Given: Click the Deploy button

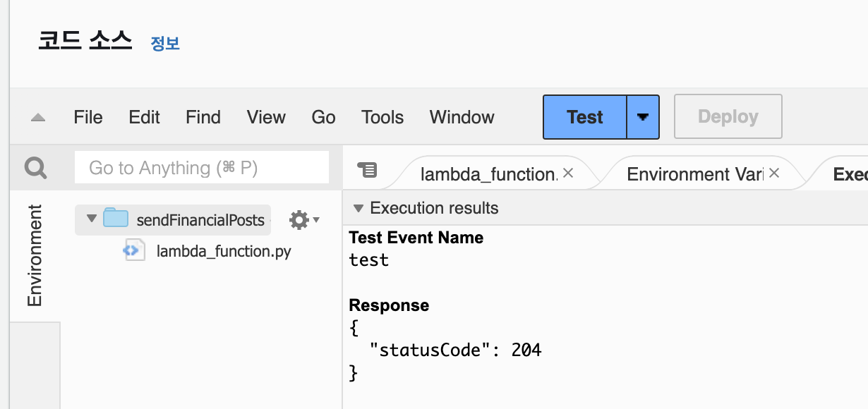Looking at the screenshot, I should click(728, 116).
